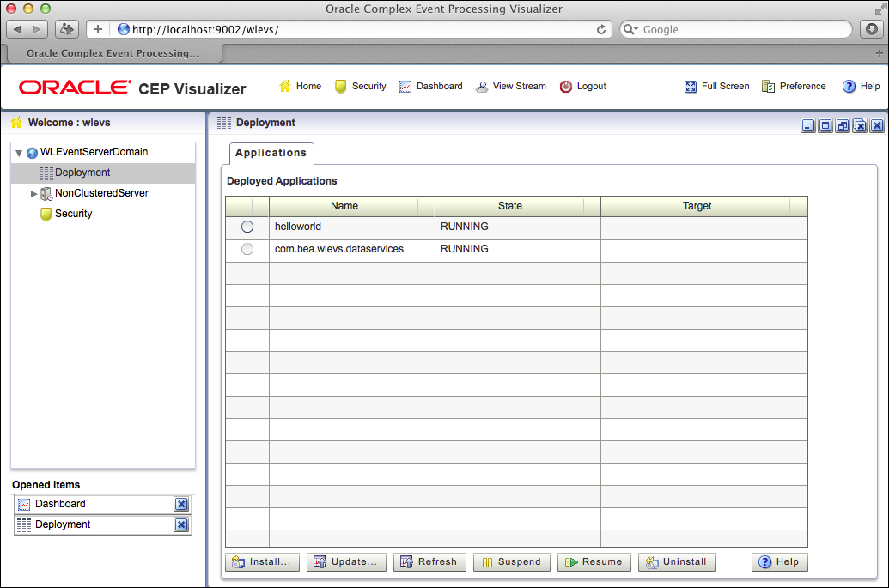Click the browser back arrow button
The height and width of the screenshot is (588, 889).
coord(17,29)
